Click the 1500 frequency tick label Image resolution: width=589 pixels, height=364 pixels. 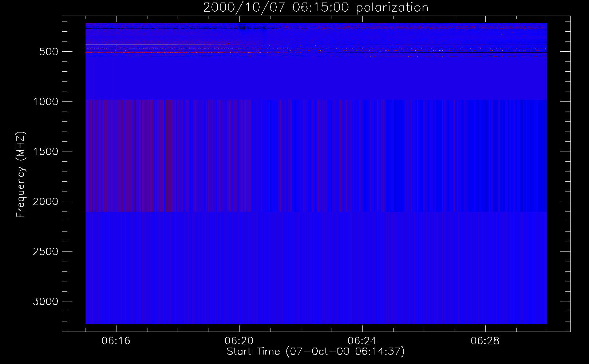click(x=46, y=151)
